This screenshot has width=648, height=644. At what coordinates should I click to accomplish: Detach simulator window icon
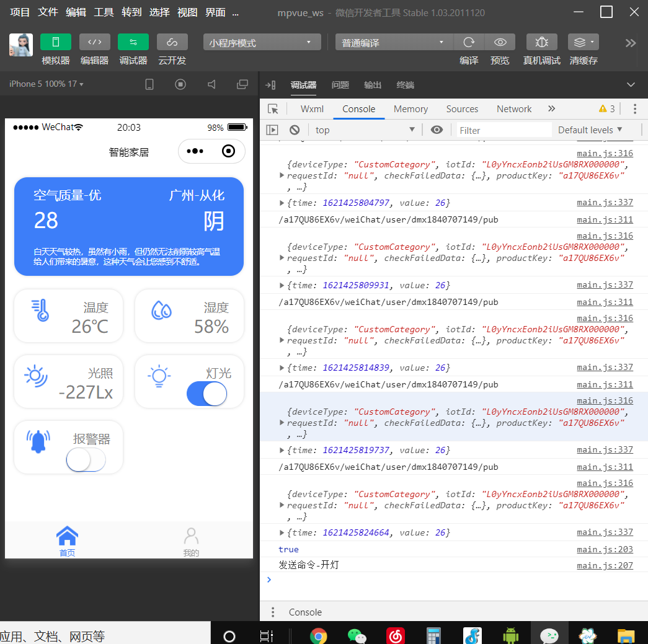[242, 84]
